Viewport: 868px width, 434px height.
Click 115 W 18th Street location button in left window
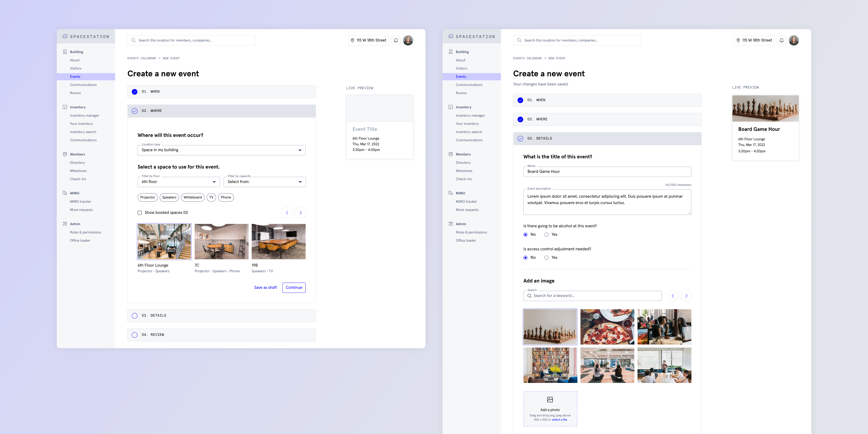(x=368, y=40)
